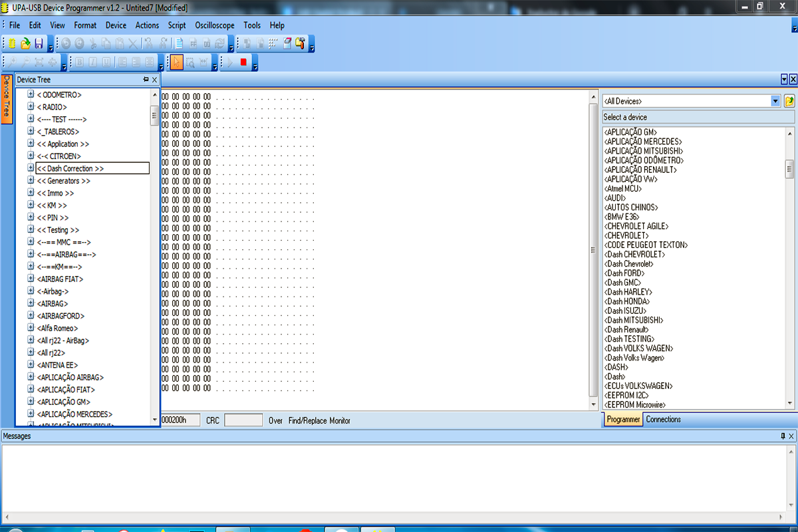Image resolution: width=798 pixels, height=532 pixels.
Task: Click the Redo toolbar icon
Action: (79, 44)
